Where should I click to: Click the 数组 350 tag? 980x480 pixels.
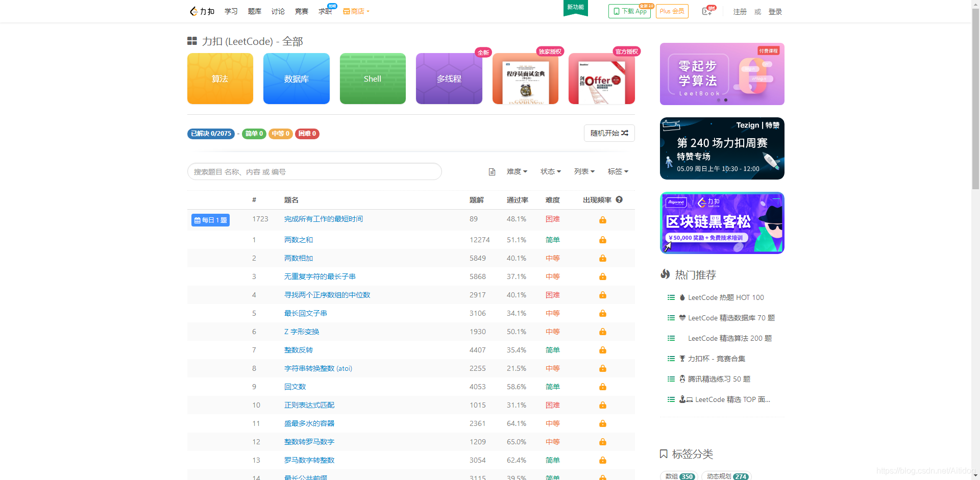coord(679,476)
